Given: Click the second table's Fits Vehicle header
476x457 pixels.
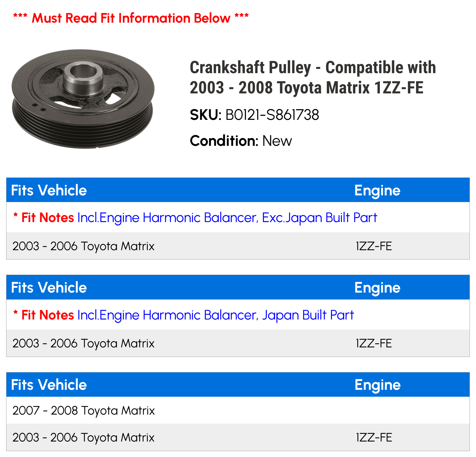Looking at the screenshot, I should [49, 288].
